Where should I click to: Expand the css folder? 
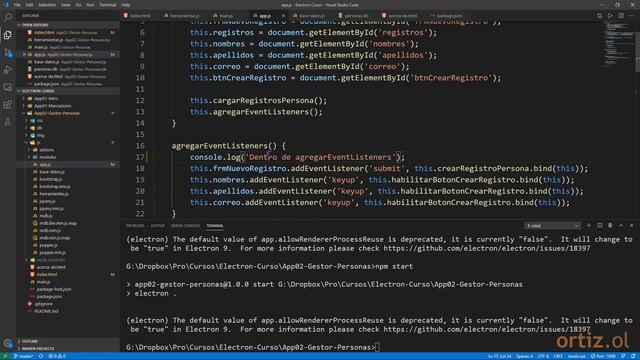39,120
